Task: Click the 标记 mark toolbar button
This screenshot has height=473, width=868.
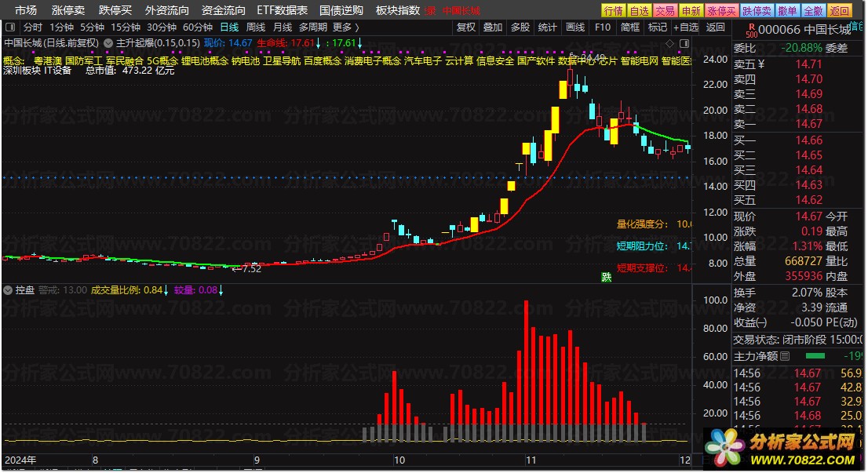Action: [657, 27]
